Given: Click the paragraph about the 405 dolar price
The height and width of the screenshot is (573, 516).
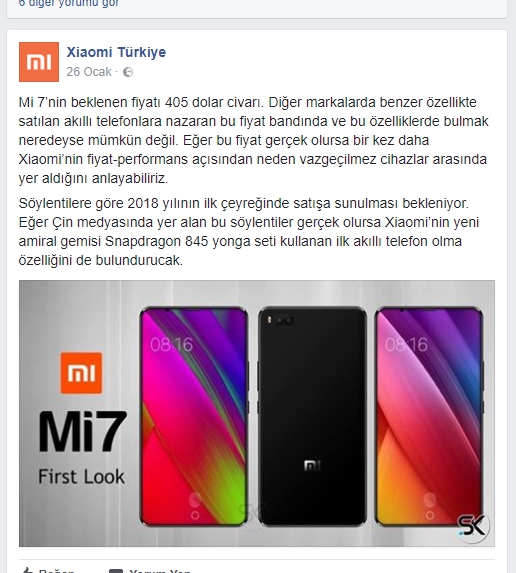Looking at the screenshot, I should [x=253, y=140].
